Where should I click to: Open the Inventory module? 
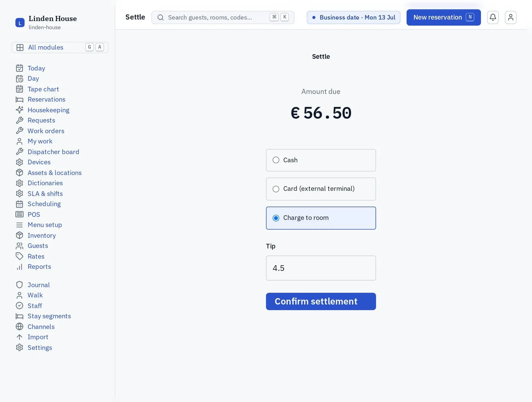click(x=42, y=235)
